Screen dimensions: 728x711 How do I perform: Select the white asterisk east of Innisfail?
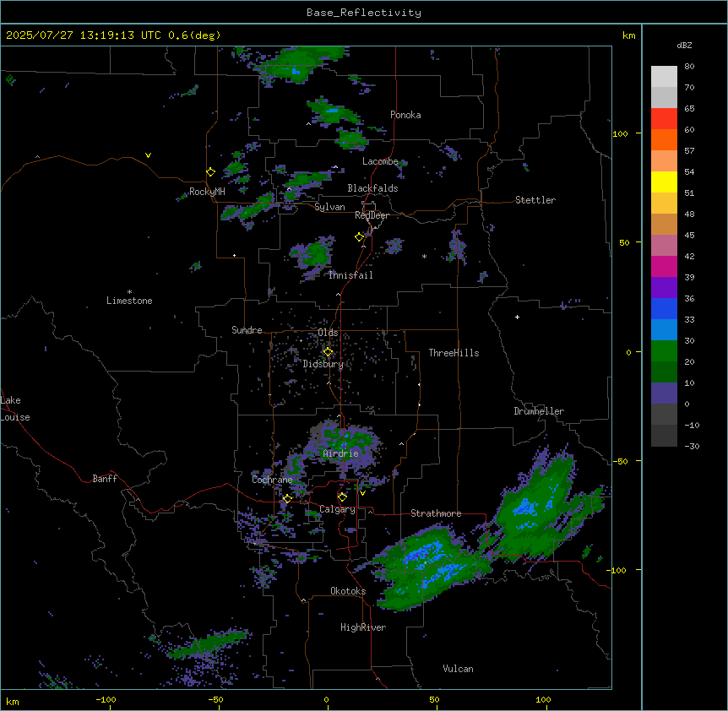click(424, 256)
